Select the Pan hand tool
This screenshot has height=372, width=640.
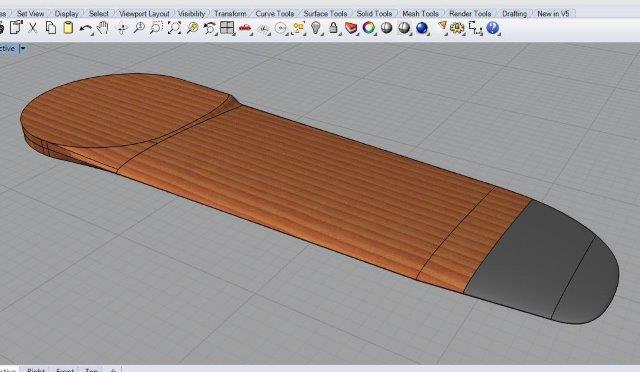tap(102, 28)
